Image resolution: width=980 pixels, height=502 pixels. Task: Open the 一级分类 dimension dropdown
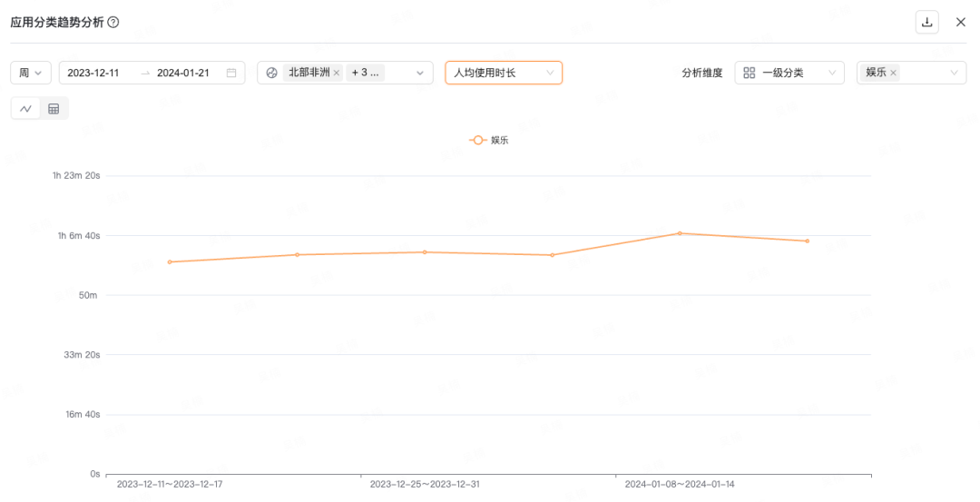789,73
